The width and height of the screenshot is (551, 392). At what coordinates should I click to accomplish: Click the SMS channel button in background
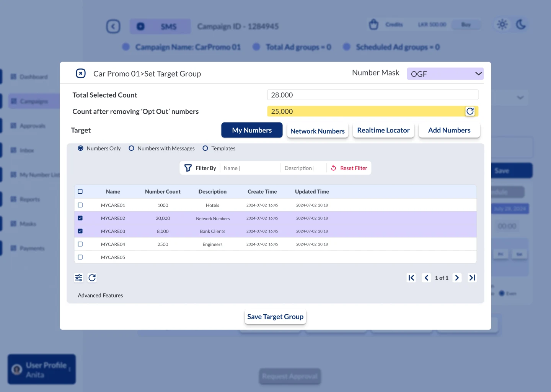click(160, 26)
